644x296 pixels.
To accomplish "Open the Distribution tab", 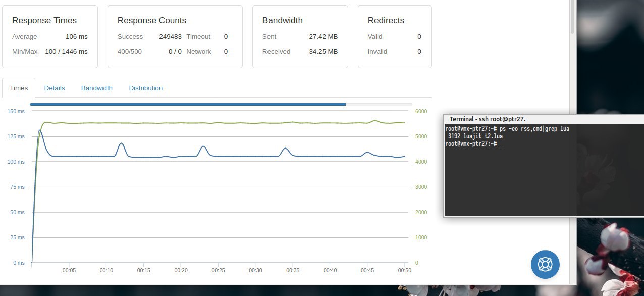I will [146, 88].
